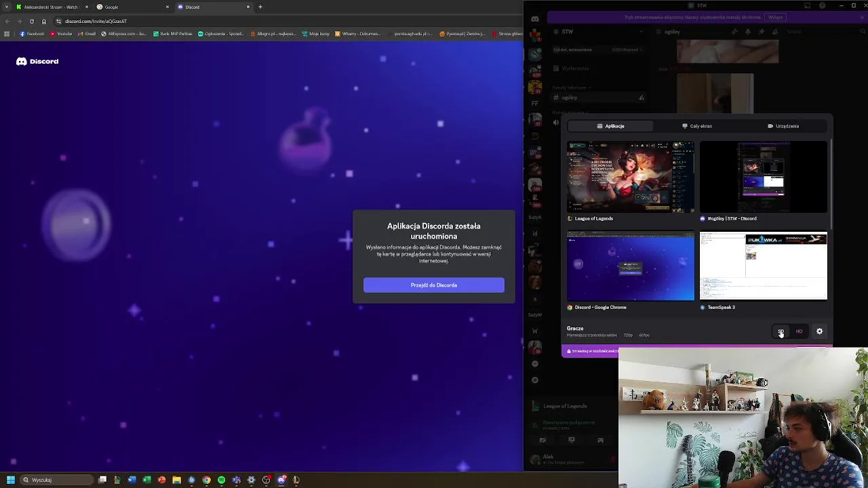Open the AliExpress.com bookmark
Image resolution: width=868 pixels, height=488 pixels.
click(x=124, y=34)
